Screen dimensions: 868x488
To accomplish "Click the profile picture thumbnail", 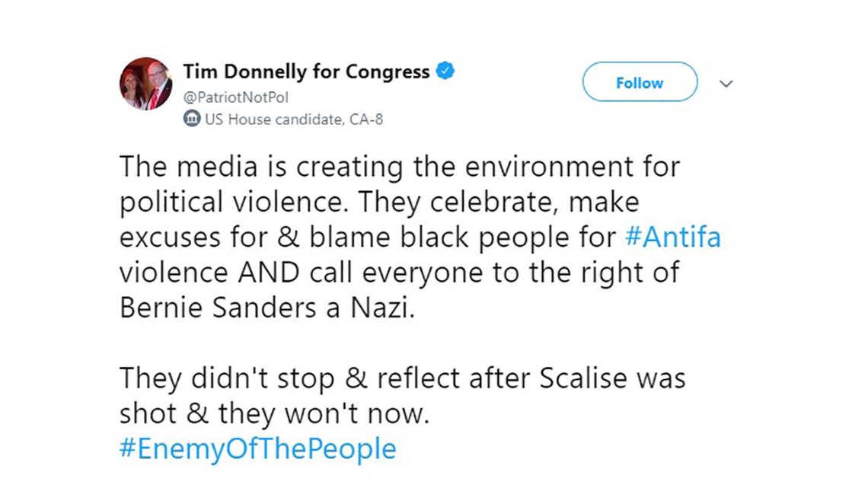I will click(x=145, y=83).
